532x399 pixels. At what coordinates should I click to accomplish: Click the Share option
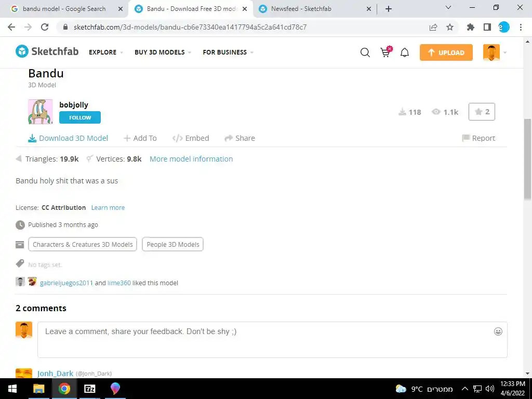click(x=240, y=138)
